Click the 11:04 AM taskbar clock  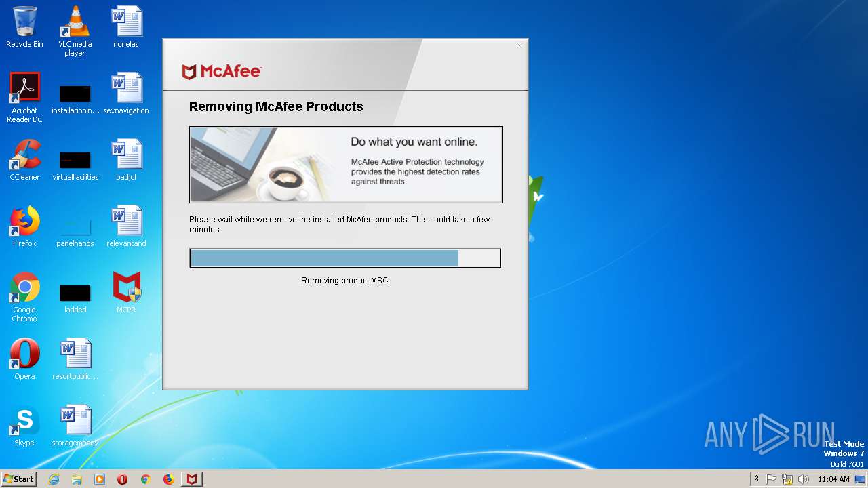pos(833,479)
